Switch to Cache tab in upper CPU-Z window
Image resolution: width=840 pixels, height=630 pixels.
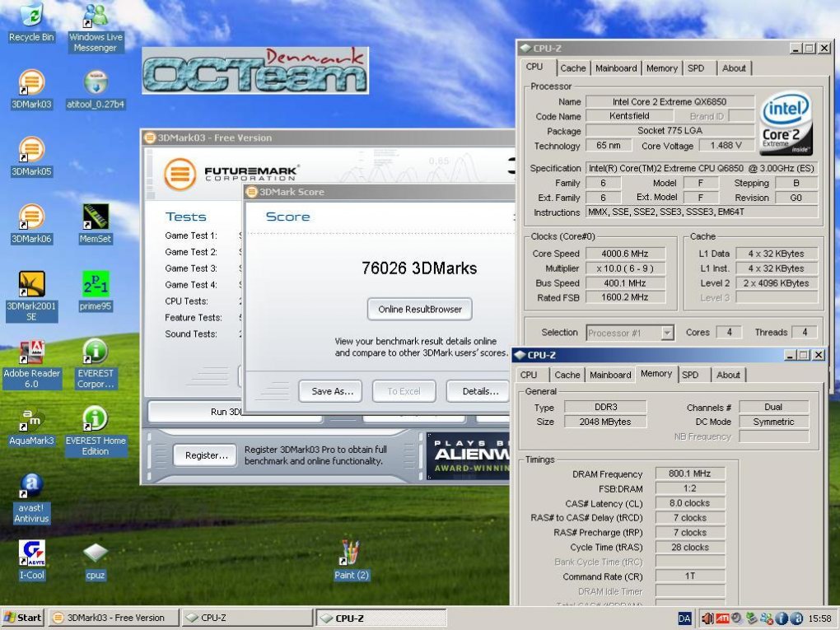click(572, 68)
